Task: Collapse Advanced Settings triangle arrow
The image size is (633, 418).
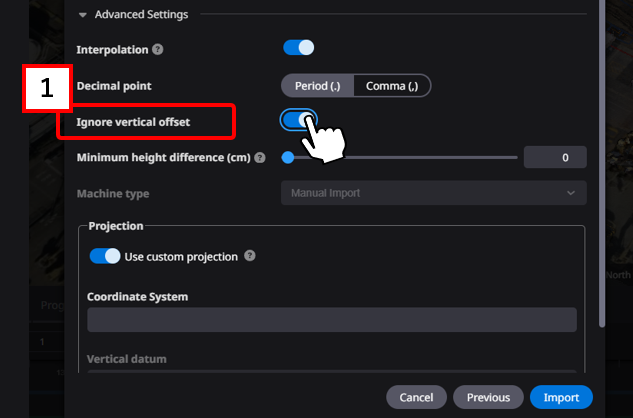Action: tap(83, 15)
